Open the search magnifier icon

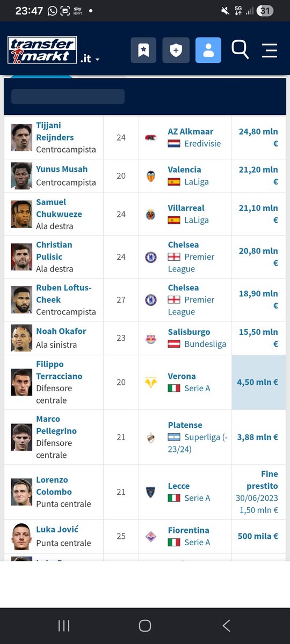(x=240, y=49)
